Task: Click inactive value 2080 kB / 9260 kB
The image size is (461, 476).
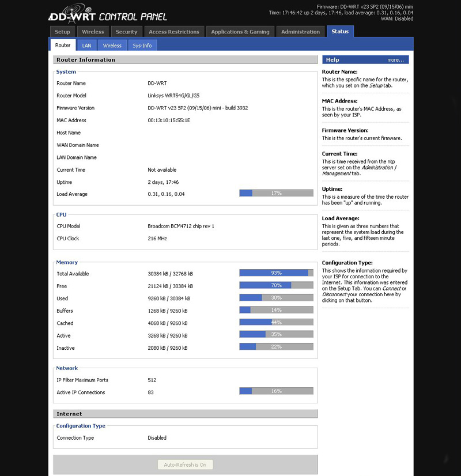Action: point(168,348)
